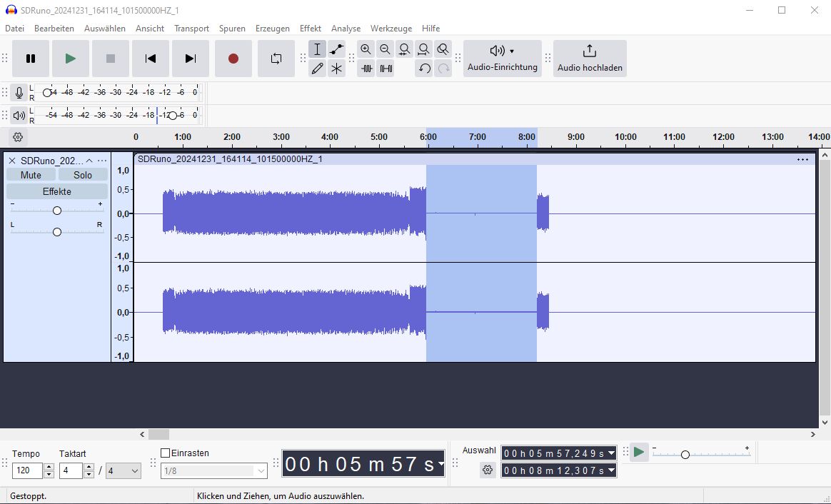
Task: Open the Spuren menu
Action: click(232, 29)
